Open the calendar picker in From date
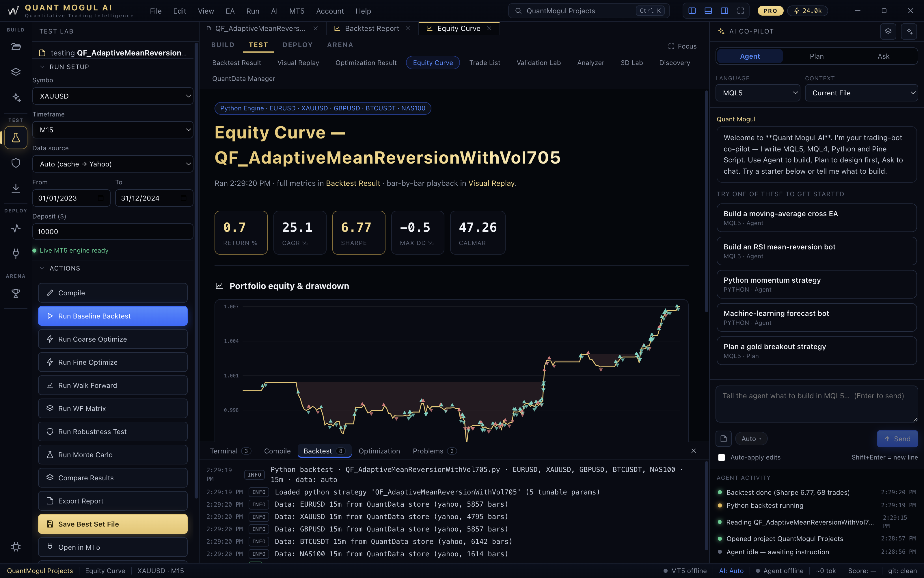Viewport: 924px width, 578px height. 101,198
